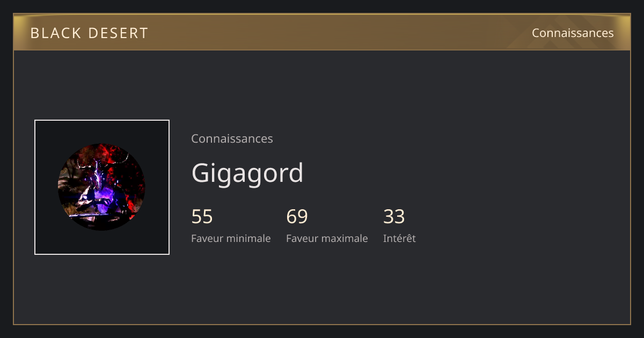
Task: Click the Intérêt label
Action: pos(399,238)
